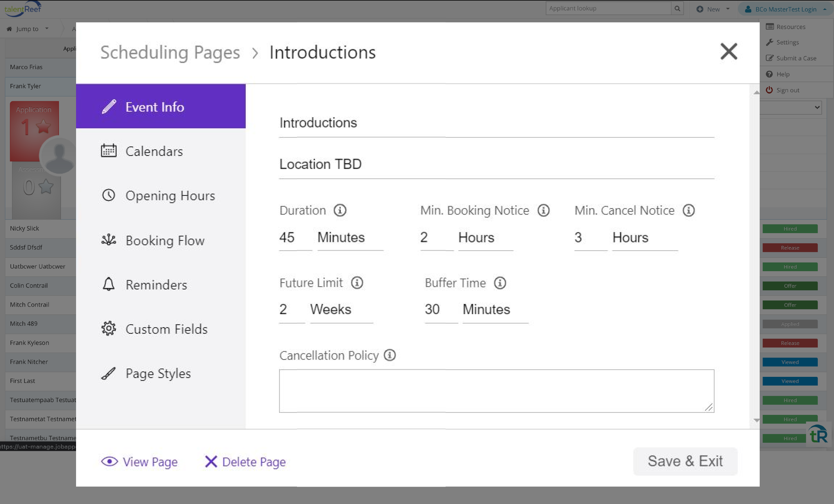Click the Buffer Time info icon

[x=500, y=283]
